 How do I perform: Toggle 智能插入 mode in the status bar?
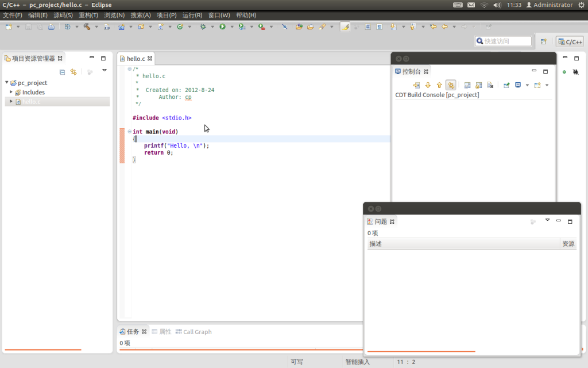(x=358, y=362)
